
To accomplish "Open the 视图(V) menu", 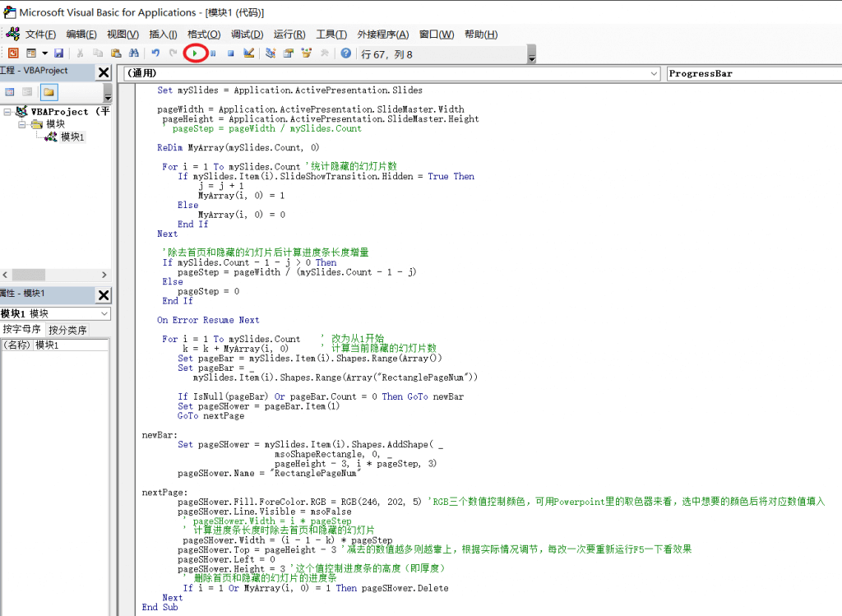I will pyautogui.click(x=123, y=35).
